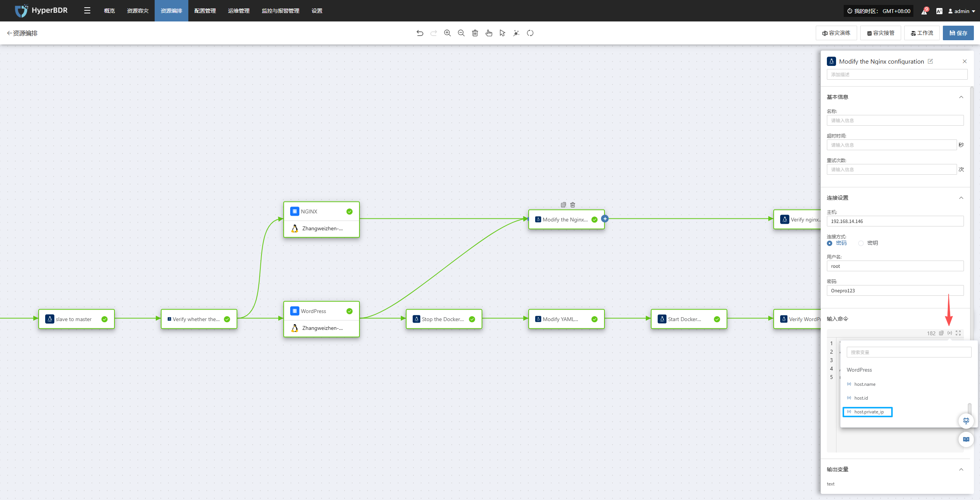Viewport: 980px width, 500px height.
Task: Click the zoom in magnifier icon
Action: tap(447, 33)
